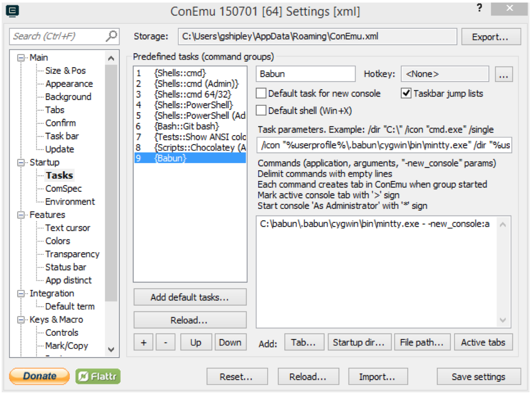The height and width of the screenshot is (394, 532).
Task: Click the Donate PayPal button
Action: tap(39, 376)
